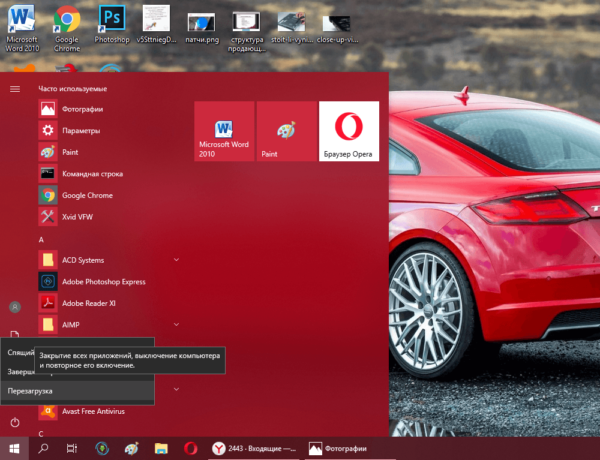Open Paint from the taskbar
The height and width of the screenshot is (460, 600).
pyautogui.click(x=132, y=448)
